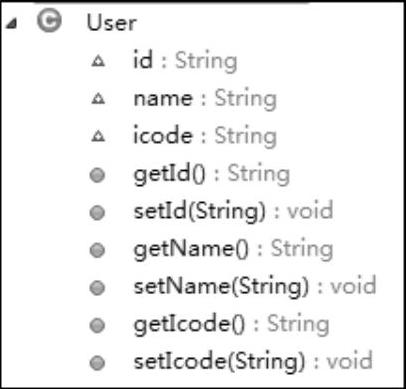Select the getName() method entry
Viewport: 406px width, 389px height.
[x=233, y=249]
